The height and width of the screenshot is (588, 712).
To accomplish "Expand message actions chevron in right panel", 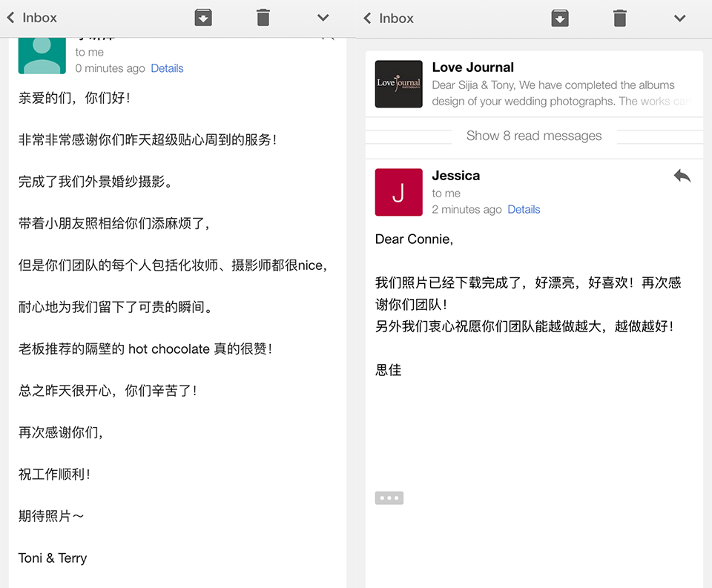I will (679, 17).
